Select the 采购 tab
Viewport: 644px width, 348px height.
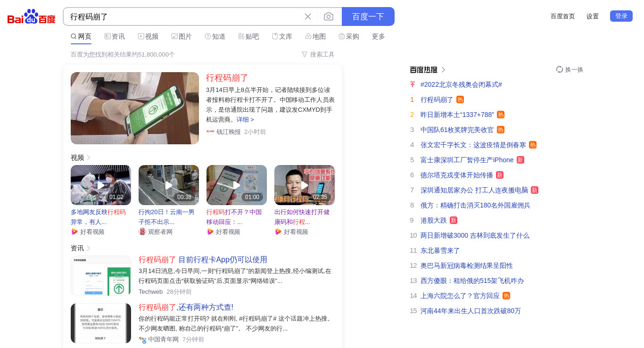click(349, 36)
